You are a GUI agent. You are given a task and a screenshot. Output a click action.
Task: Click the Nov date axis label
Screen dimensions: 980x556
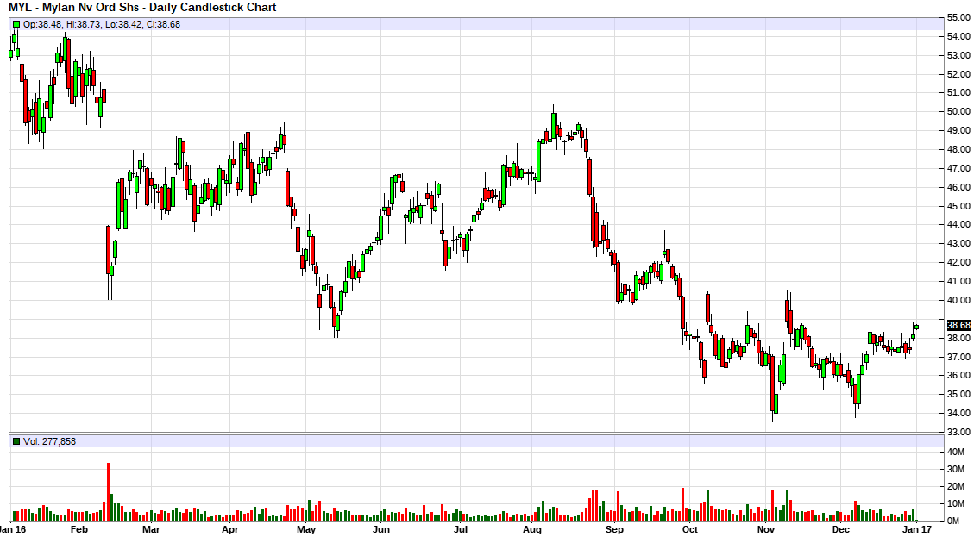pos(766,530)
